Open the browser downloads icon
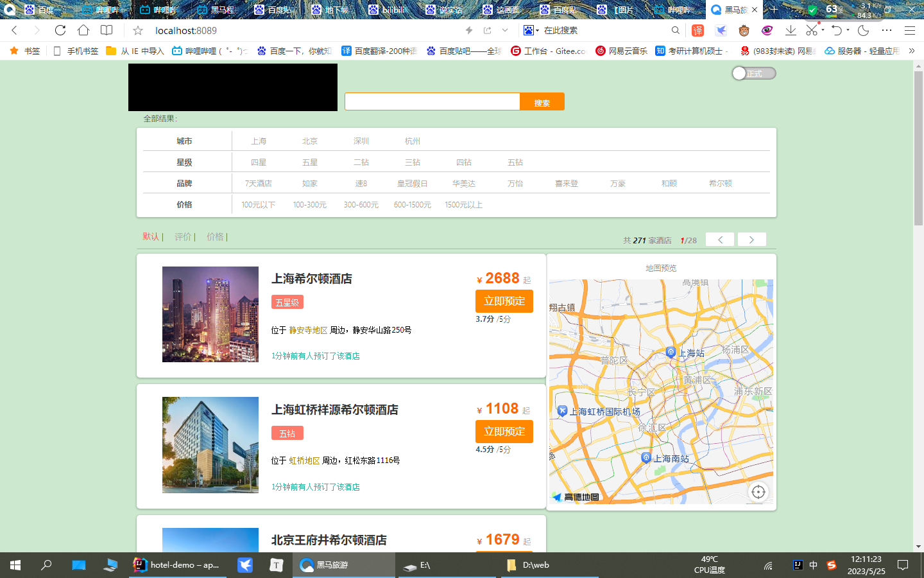Image resolution: width=924 pixels, height=578 pixels. (791, 30)
